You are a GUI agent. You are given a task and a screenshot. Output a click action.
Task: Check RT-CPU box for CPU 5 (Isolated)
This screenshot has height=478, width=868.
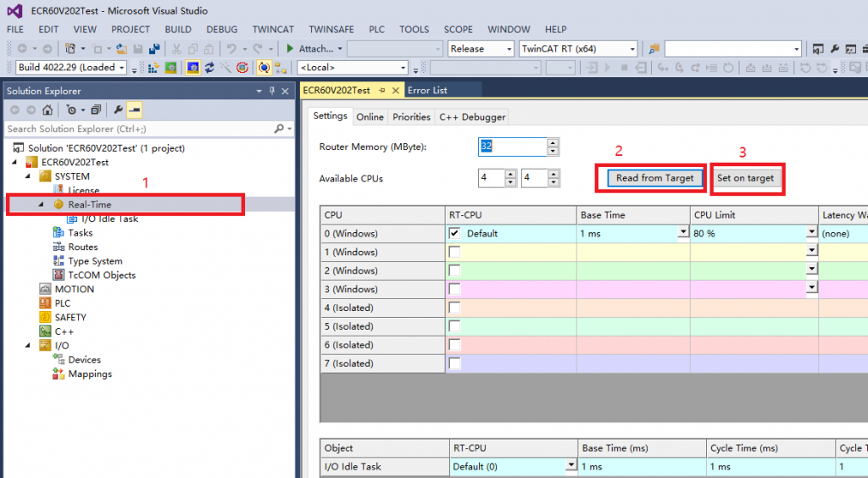point(454,325)
